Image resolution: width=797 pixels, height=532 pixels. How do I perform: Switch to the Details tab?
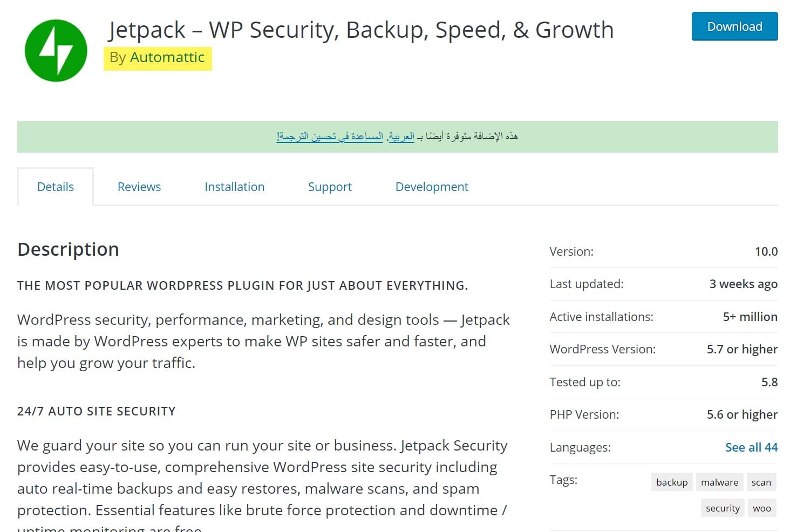[x=56, y=187]
